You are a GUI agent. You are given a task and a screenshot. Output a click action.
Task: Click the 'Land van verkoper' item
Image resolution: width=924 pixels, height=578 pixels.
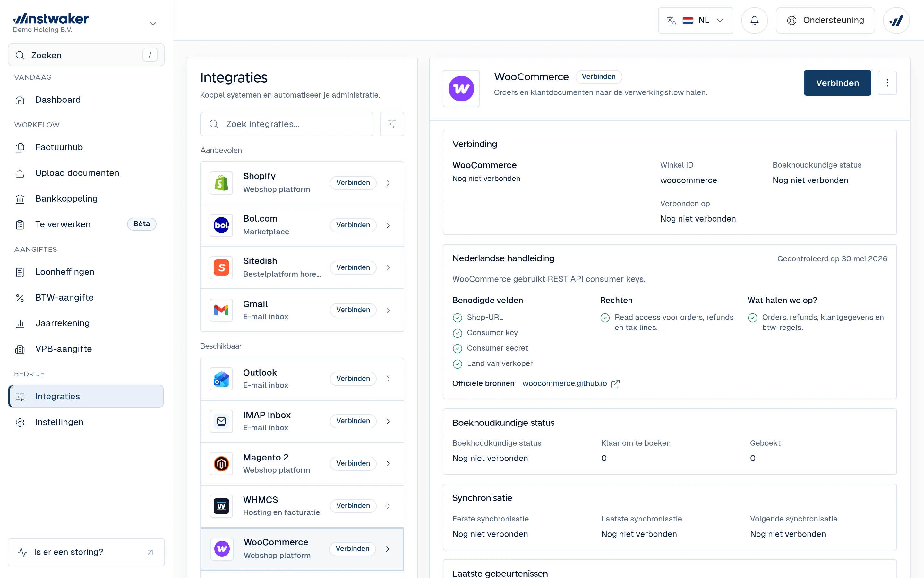500,363
